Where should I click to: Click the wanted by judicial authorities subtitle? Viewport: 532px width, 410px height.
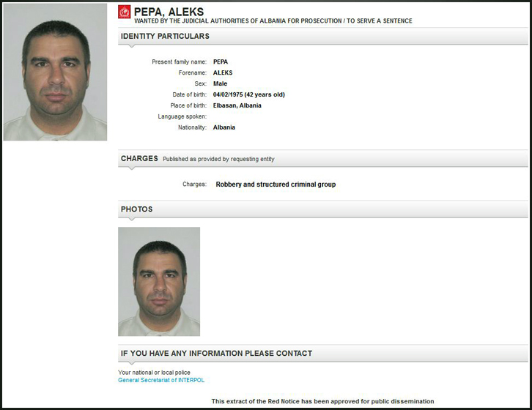tap(273, 21)
